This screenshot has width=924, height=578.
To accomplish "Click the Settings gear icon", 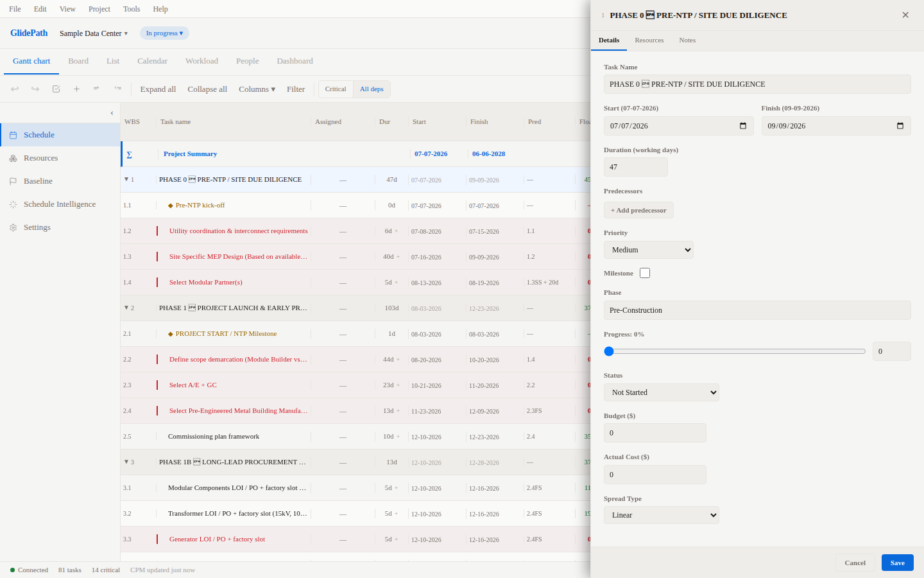I will coord(13,227).
